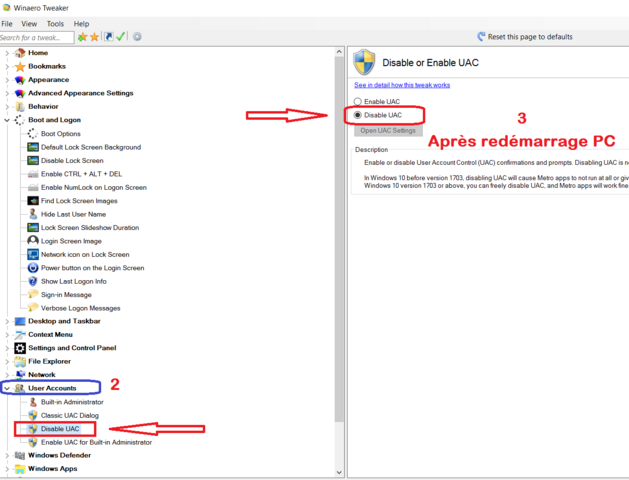Click the settings gear toolbar icon
This screenshot has height=480, width=629.
[137, 37]
